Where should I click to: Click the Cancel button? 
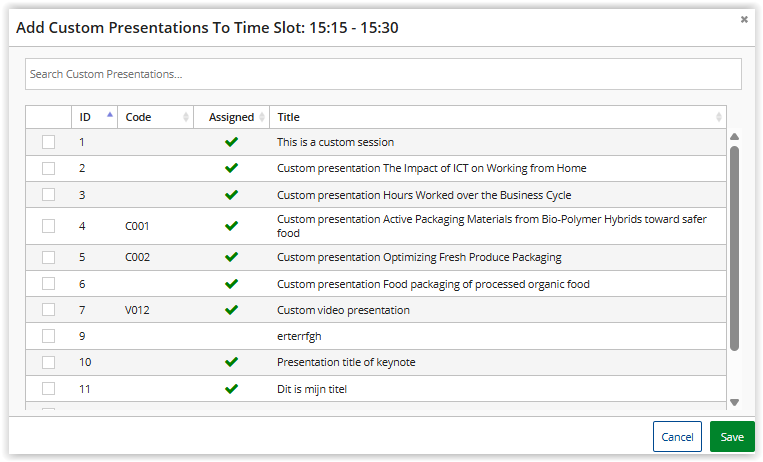click(677, 437)
